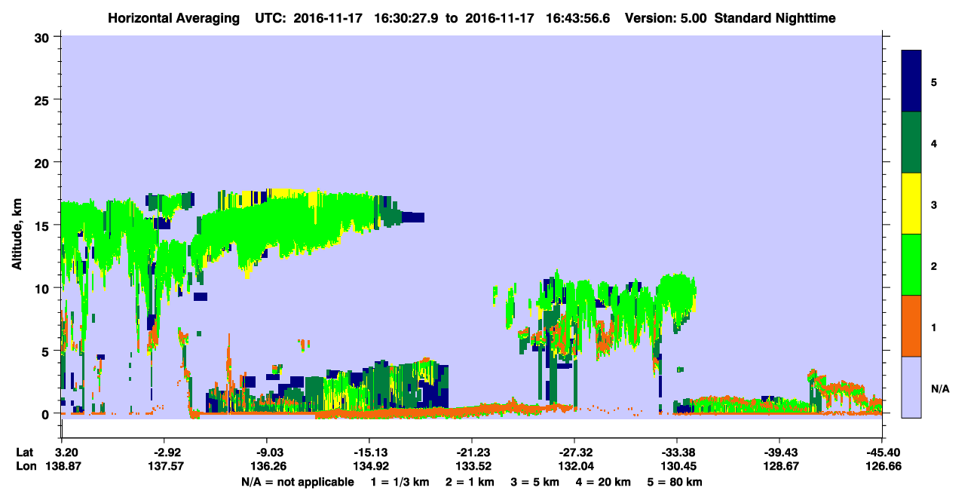Click the latitude value -33.38
This screenshot has height=503, width=980.
tap(677, 452)
